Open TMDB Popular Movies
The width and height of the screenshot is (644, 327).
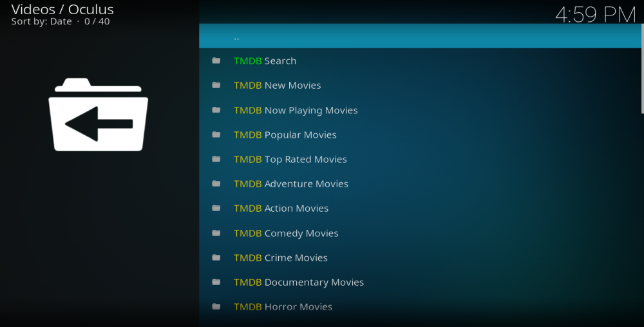(x=285, y=135)
